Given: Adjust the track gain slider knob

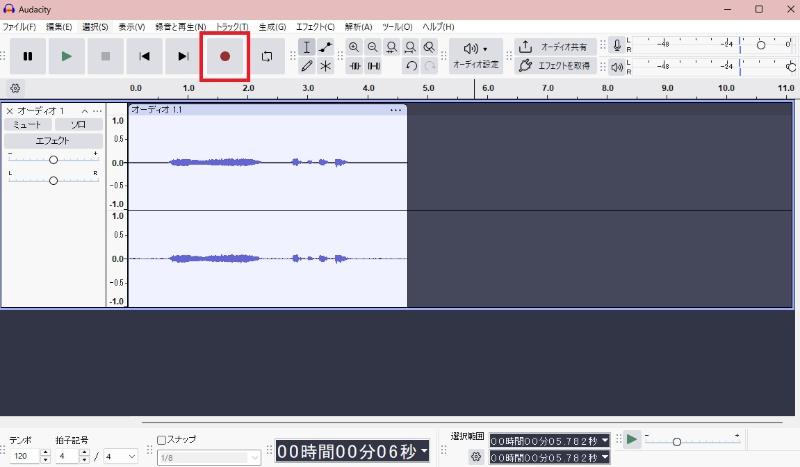Looking at the screenshot, I should (53, 160).
